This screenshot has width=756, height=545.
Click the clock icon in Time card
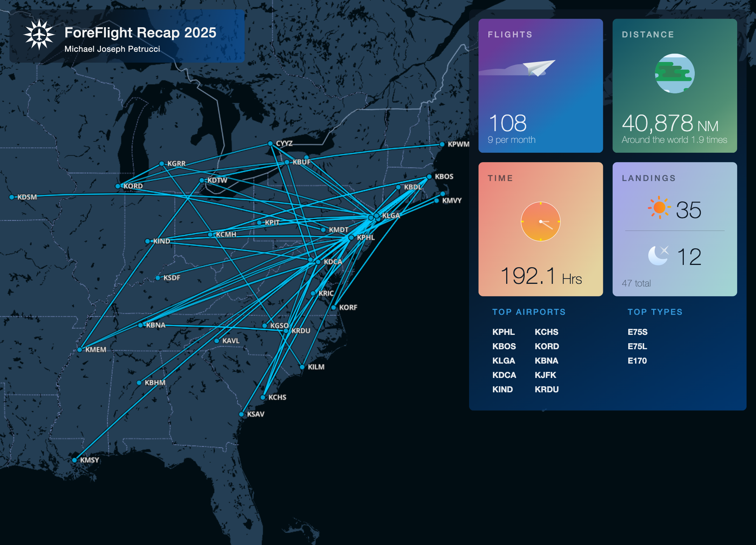[541, 221]
